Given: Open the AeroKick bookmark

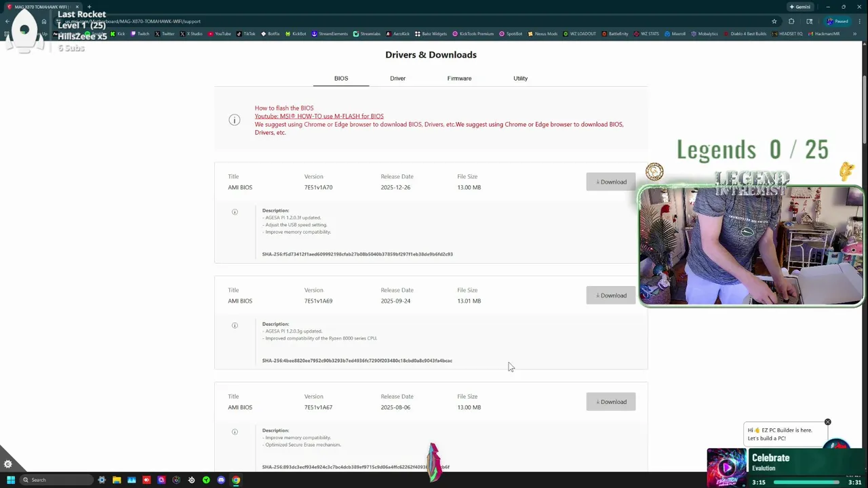Looking at the screenshot, I should 398,34.
